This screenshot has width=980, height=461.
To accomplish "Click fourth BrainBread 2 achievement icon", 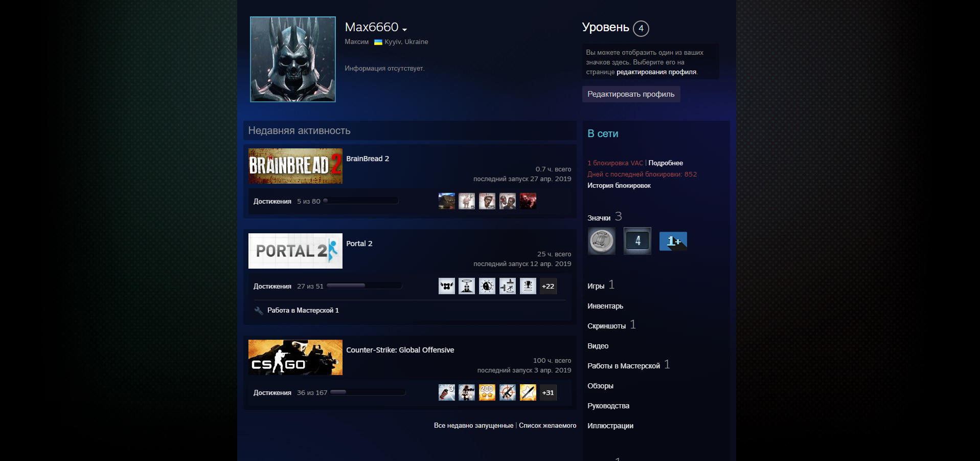I will pos(508,201).
